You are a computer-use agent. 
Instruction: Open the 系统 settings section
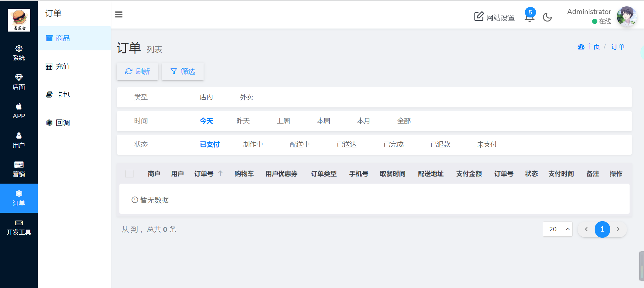19,53
